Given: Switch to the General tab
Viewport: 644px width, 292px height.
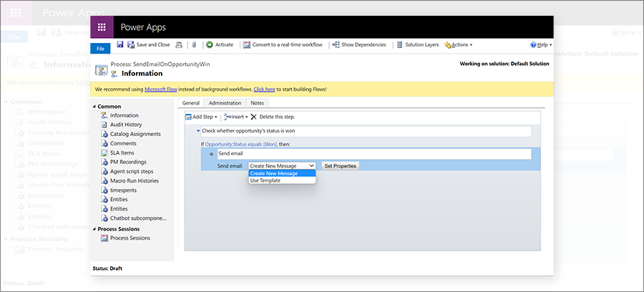Looking at the screenshot, I should point(190,102).
